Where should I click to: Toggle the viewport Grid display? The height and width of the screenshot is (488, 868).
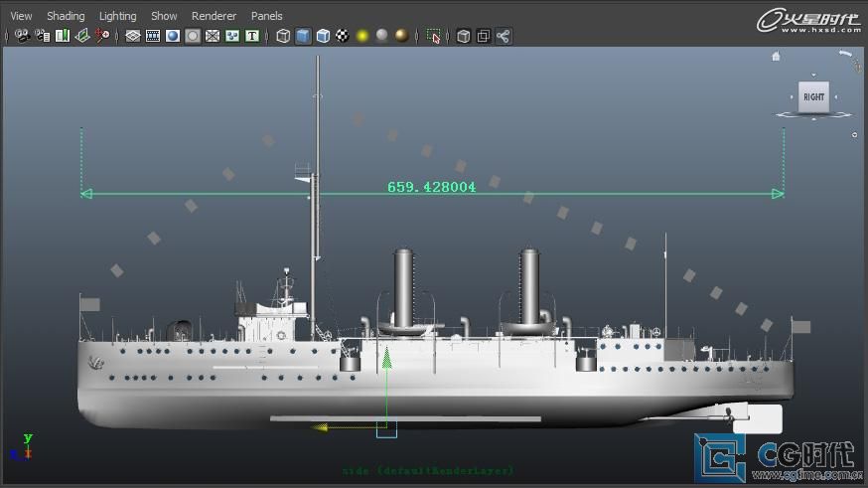[x=133, y=36]
